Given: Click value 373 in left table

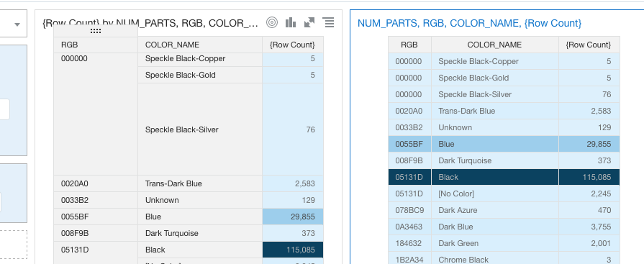Looking at the screenshot, I should 308,233.
